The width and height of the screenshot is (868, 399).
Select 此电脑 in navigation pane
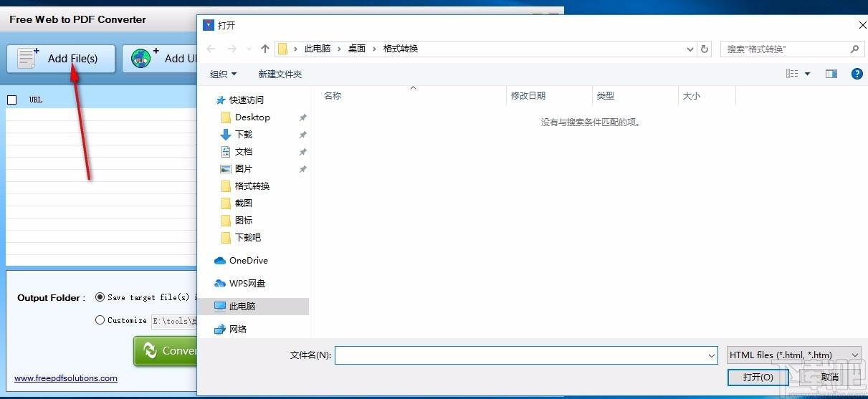click(242, 307)
